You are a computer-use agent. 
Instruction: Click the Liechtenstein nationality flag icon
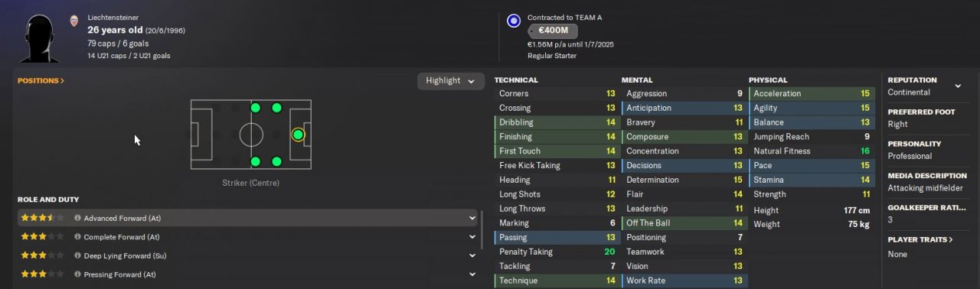[74, 21]
